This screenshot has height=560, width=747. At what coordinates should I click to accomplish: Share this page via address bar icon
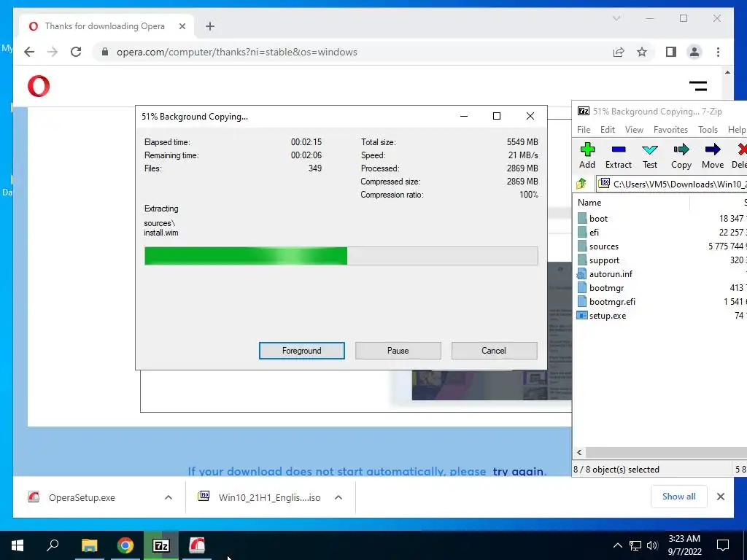619,52
